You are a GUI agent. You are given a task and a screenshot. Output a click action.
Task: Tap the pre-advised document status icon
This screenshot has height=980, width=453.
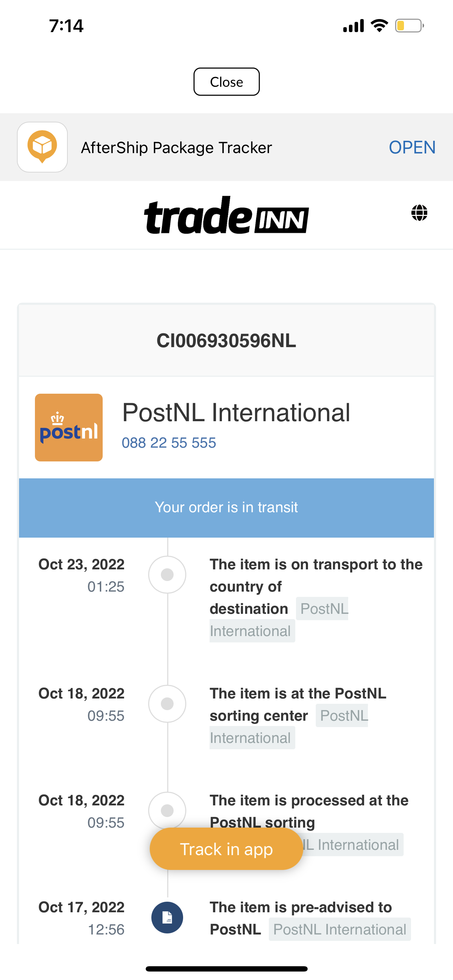(x=167, y=917)
